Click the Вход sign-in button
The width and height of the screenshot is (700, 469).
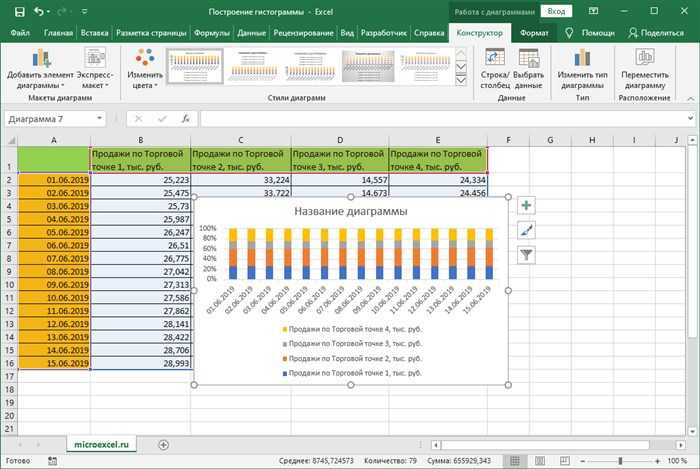click(556, 12)
